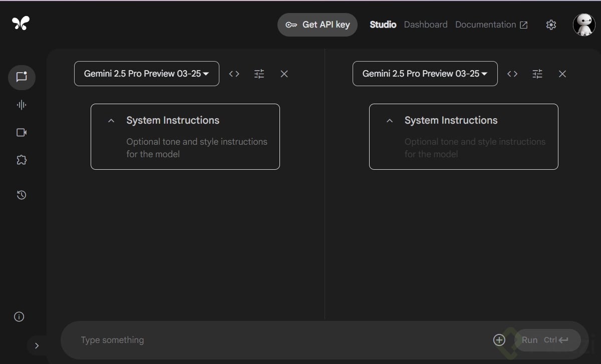601x364 pixels.
Task: Open the settings gear icon
Action: click(x=551, y=25)
